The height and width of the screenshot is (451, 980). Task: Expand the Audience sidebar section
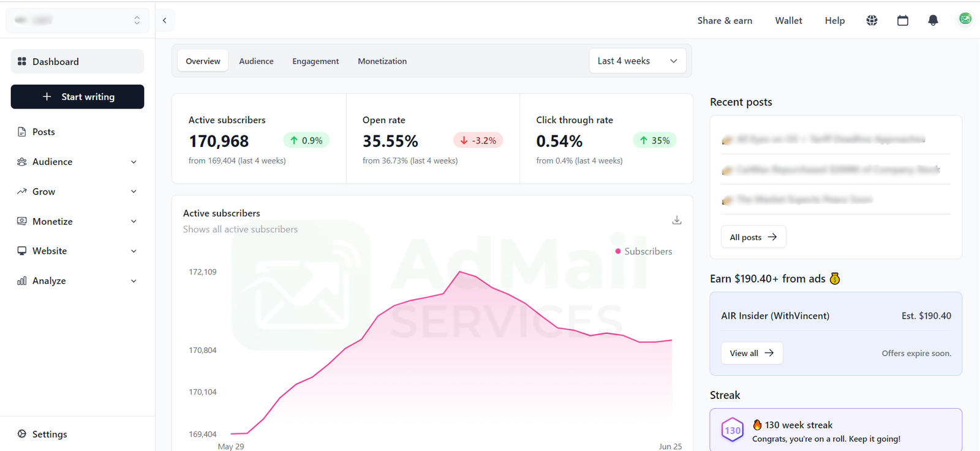point(77,162)
